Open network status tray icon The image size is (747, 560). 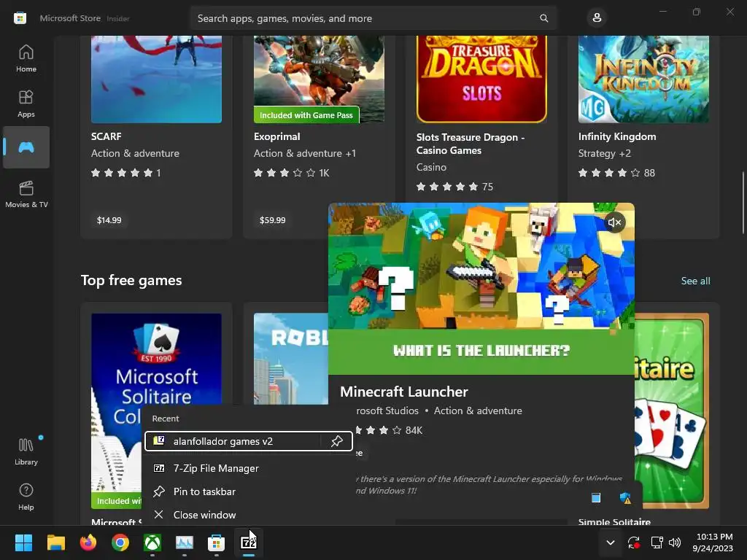657,542
